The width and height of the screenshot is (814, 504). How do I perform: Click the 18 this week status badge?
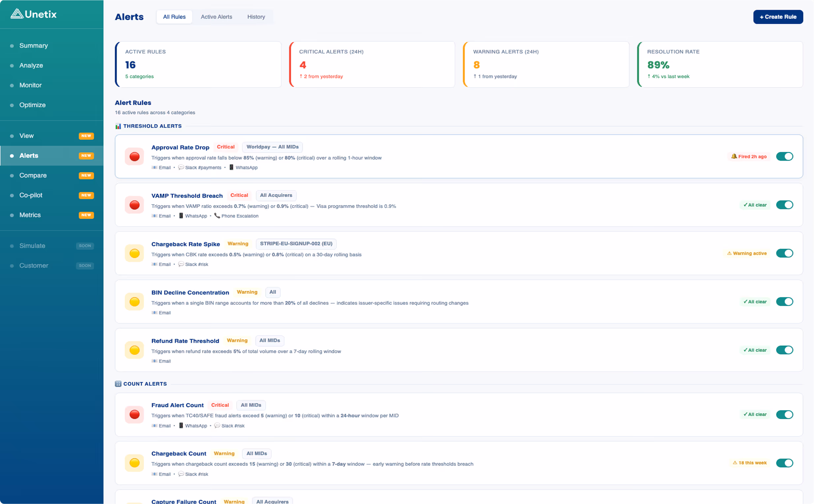pyautogui.click(x=749, y=463)
